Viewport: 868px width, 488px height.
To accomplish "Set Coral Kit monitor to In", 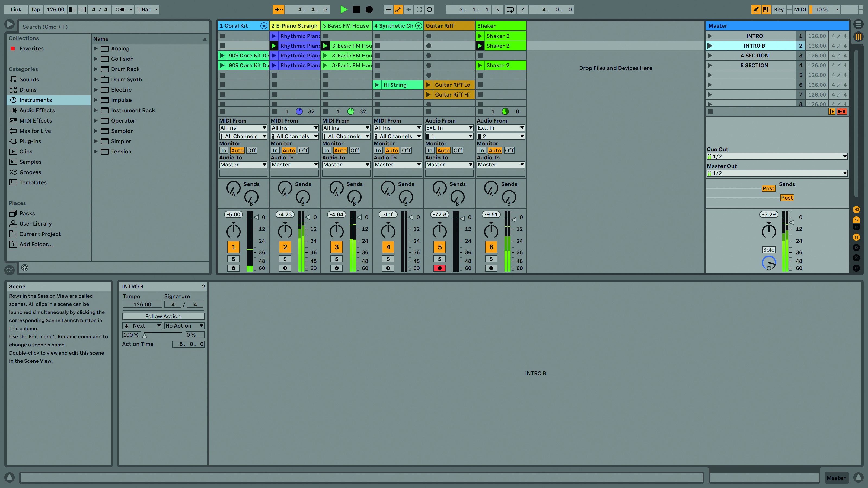I will [224, 150].
